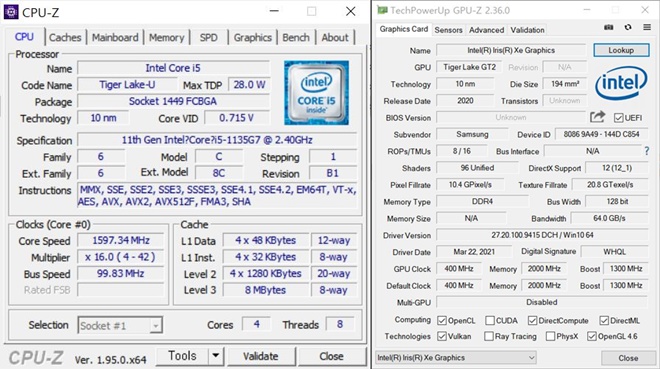Click the Die Size value 194 mm²

pyautogui.click(x=565, y=84)
